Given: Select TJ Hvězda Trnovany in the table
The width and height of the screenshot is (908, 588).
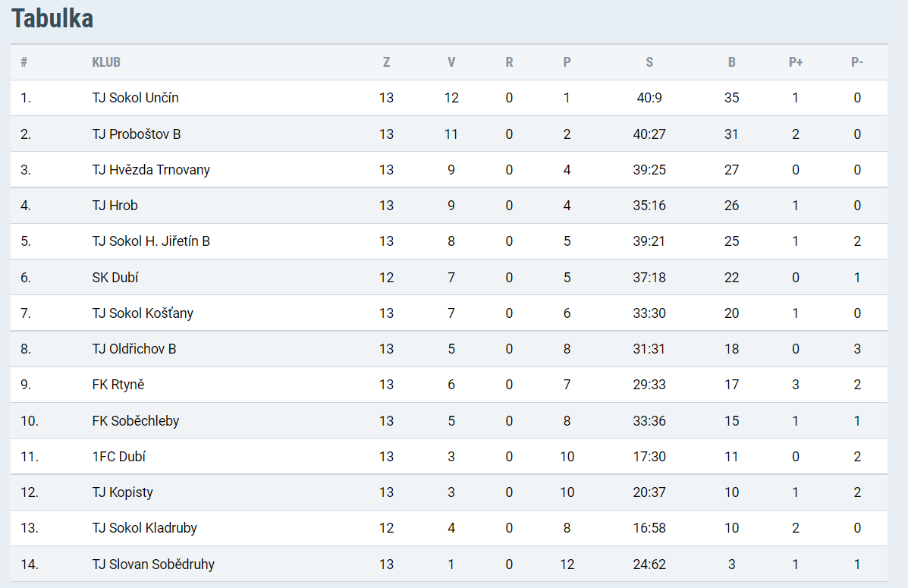Looking at the screenshot, I should 151,170.
